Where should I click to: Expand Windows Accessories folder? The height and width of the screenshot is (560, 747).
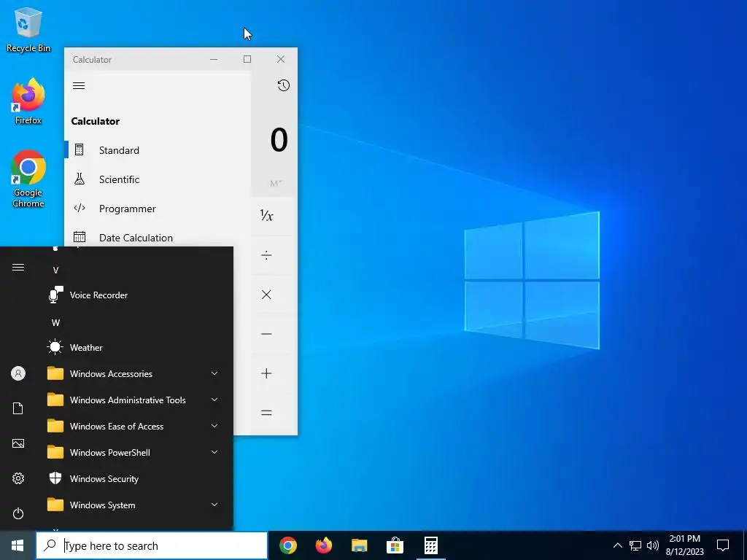(135, 374)
